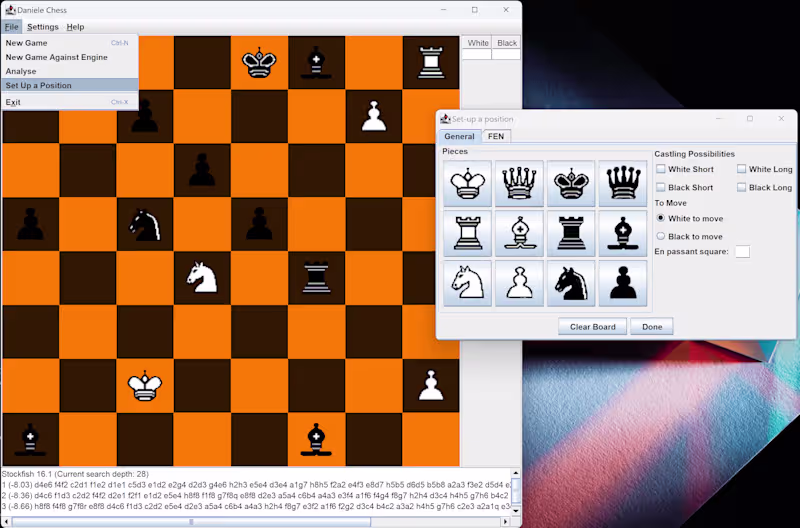Click the white rook on h8 on the board
This screenshot has width=800, height=528.
tap(431, 63)
